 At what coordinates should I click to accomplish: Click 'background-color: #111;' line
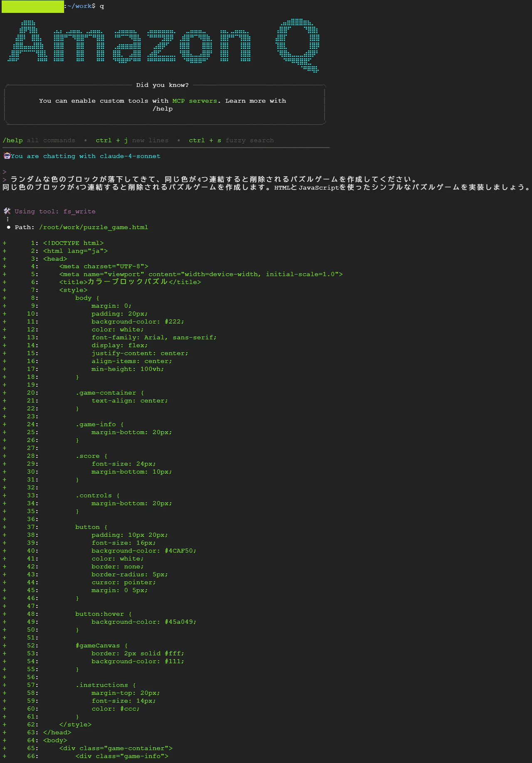[x=138, y=661]
